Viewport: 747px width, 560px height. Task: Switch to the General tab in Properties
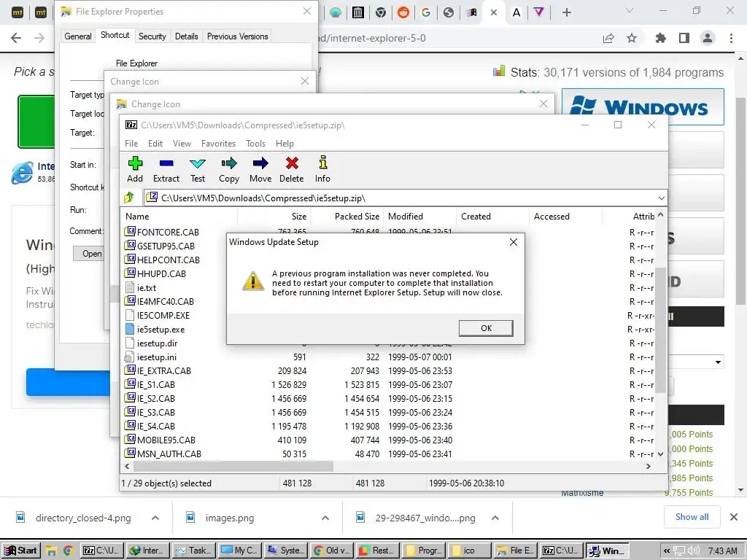point(77,36)
